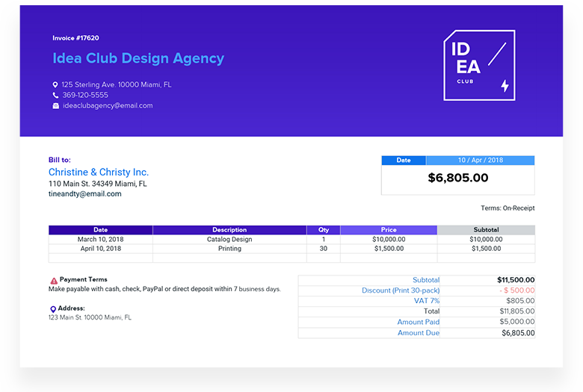The width and height of the screenshot is (583, 392).
Task: Click the 125 Sterling Ave. 10000 Miami address
Action: 117,84
